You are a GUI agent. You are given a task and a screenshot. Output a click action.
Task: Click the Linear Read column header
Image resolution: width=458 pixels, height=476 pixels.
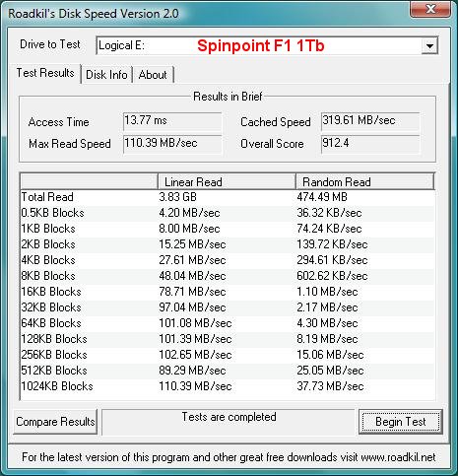(x=227, y=181)
